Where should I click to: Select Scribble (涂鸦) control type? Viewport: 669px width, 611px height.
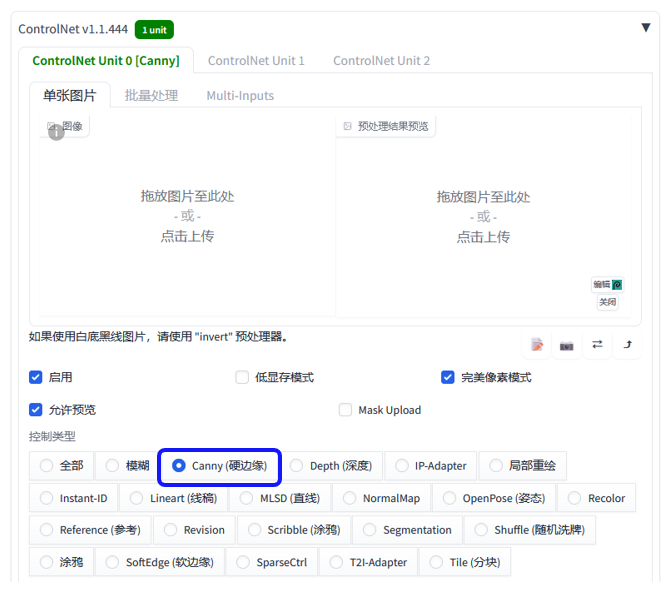tap(294, 530)
